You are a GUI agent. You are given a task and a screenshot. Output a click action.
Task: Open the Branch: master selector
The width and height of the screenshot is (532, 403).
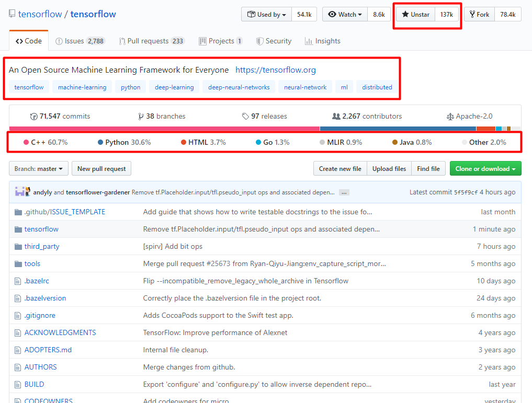(x=39, y=168)
